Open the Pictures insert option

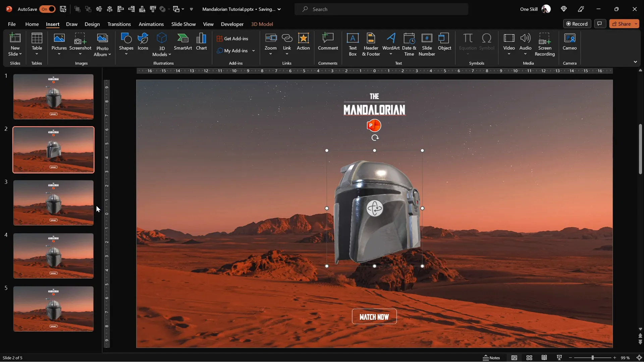(59, 44)
